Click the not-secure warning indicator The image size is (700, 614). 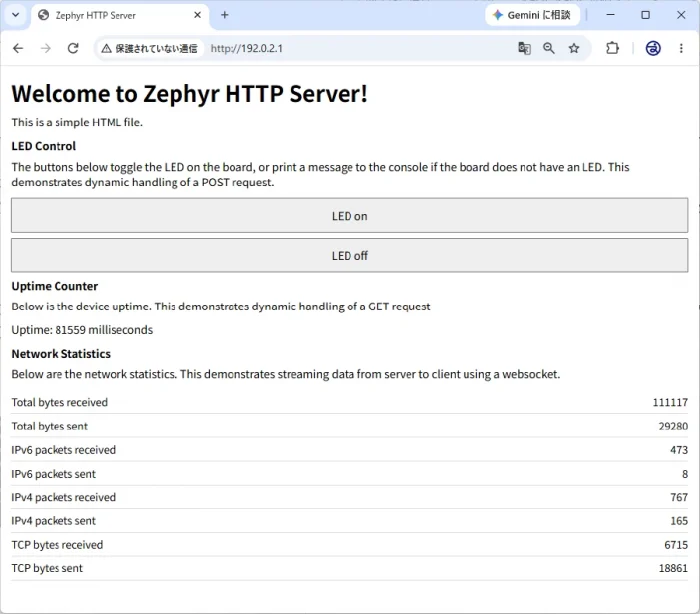click(149, 48)
